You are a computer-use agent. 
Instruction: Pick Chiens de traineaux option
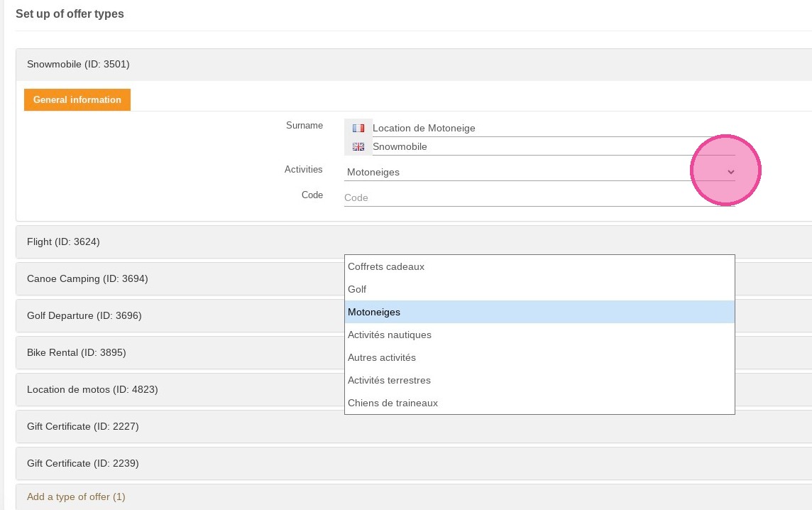tap(539, 403)
